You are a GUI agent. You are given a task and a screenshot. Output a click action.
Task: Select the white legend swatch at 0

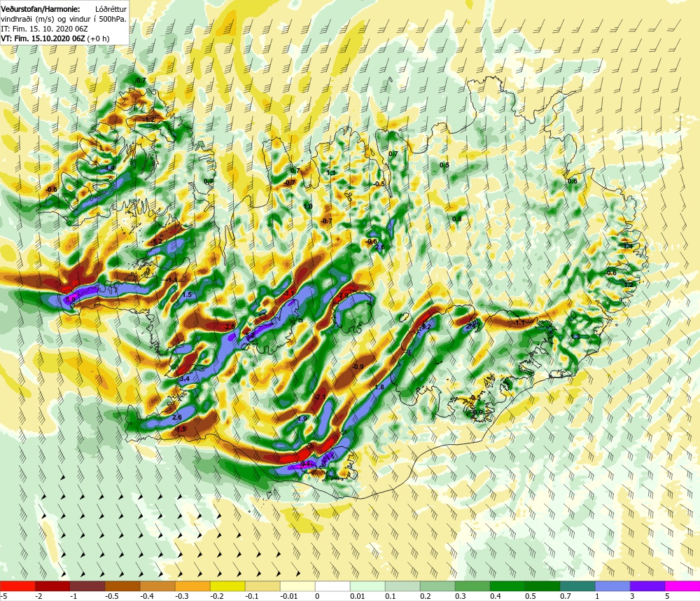point(332,586)
